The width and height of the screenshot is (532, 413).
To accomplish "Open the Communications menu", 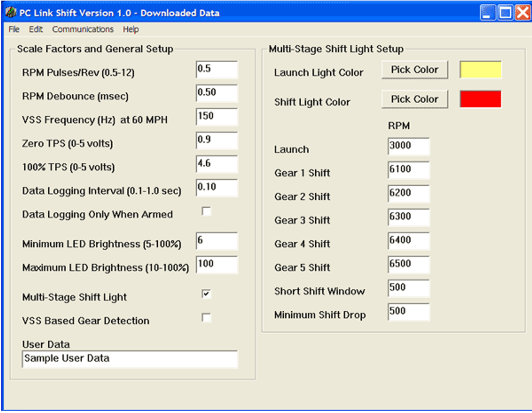I will pyautogui.click(x=83, y=29).
